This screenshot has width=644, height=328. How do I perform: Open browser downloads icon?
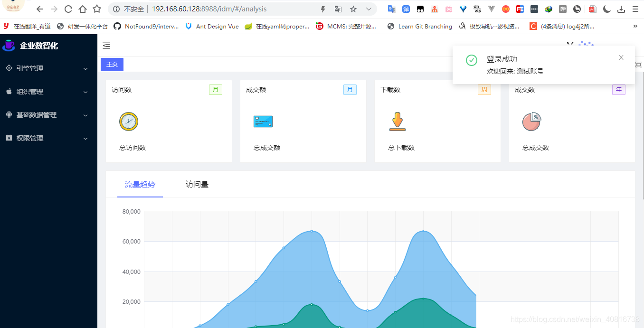point(621,9)
